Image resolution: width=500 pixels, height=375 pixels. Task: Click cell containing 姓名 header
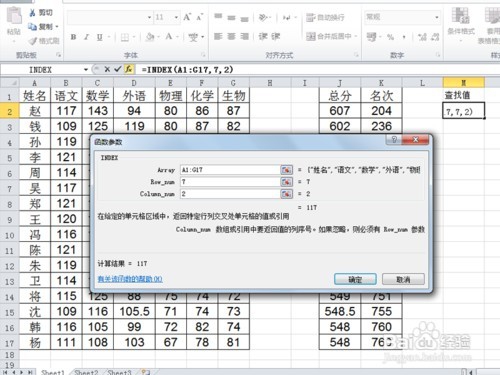[35, 96]
